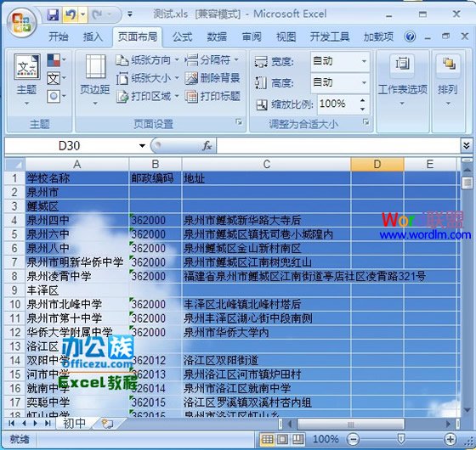
Task: Click the horizontal scrollbar thumb
Action: (x=350, y=424)
